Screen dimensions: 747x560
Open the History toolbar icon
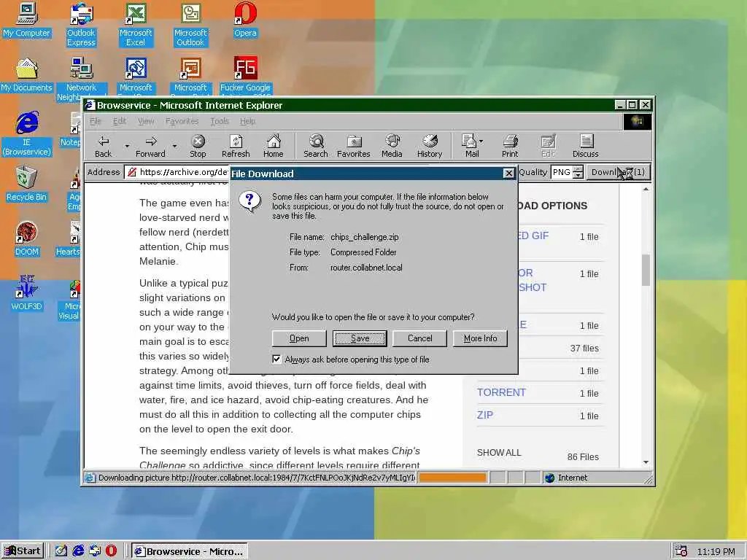pyautogui.click(x=430, y=146)
